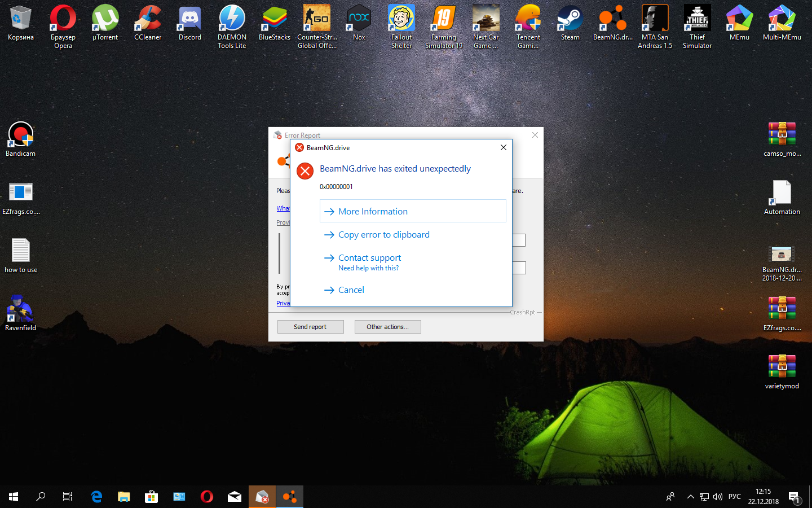Switch to BeamNG.drive taskbar button
Image resolution: width=812 pixels, height=508 pixels.
pos(290,497)
